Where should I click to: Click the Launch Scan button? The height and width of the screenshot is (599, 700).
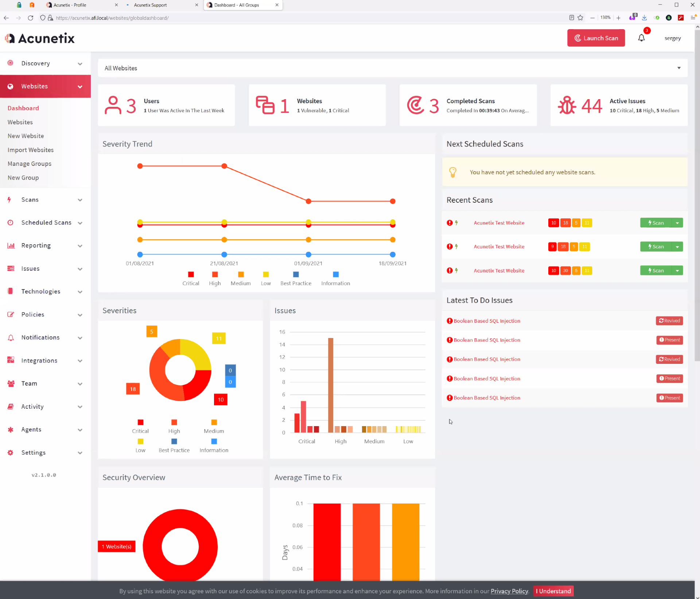(596, 38)
